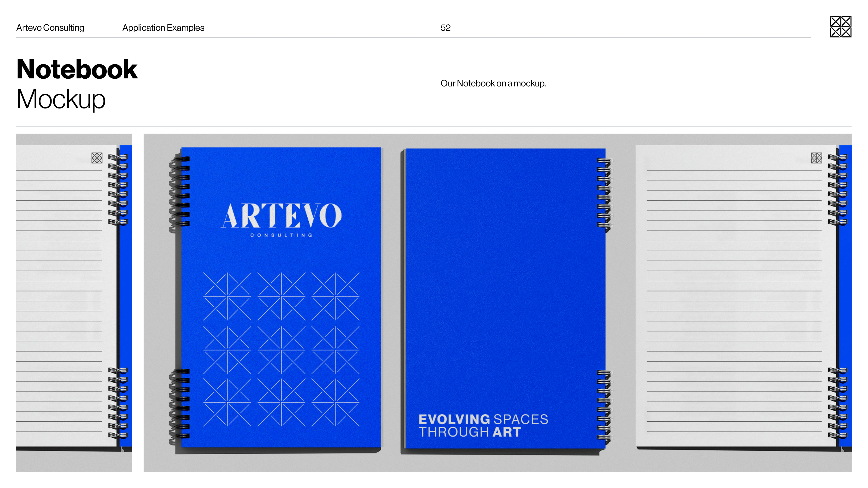Click the Artevo Consulting header text

[50, 28]
